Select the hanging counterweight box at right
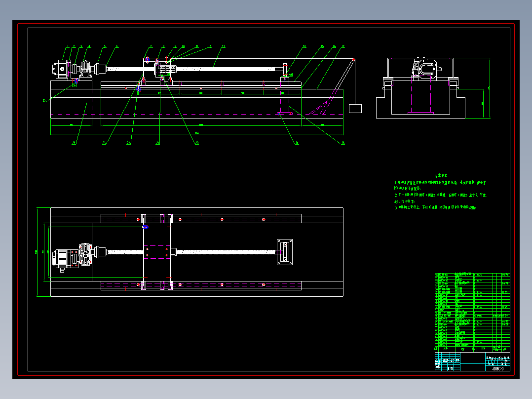The height and width of the screenshot is (399, 532). [355, 108]
